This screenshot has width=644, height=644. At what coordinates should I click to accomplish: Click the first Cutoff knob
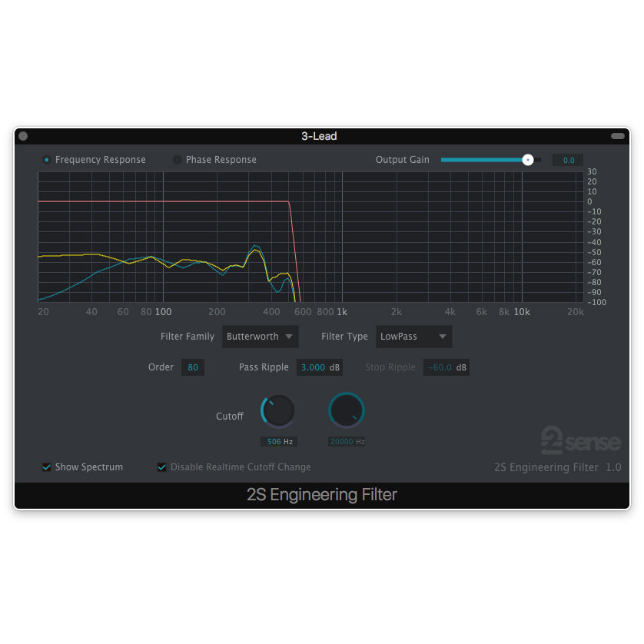[x=278, y=411]
